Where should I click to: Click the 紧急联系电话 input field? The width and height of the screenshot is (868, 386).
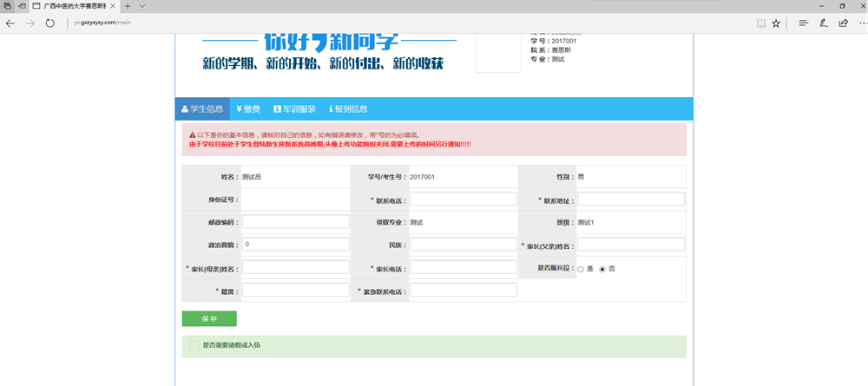pyautogui.click(x=463, y=290)
